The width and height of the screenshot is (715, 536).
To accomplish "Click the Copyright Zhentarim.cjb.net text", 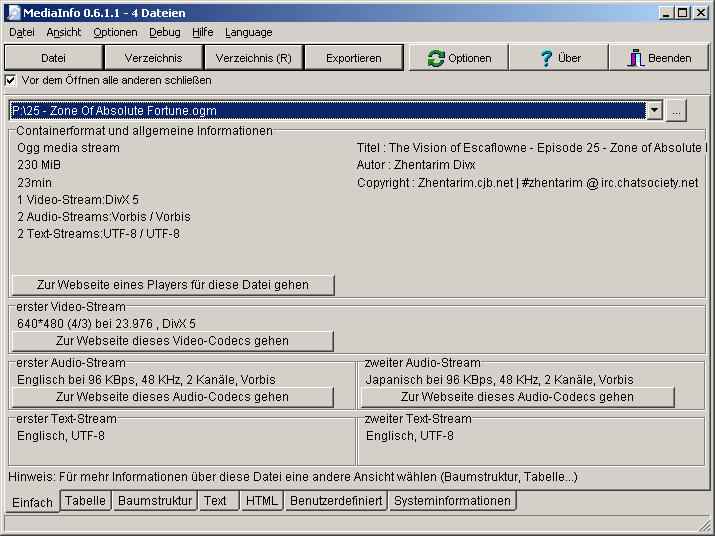I will tap(528, 182).
